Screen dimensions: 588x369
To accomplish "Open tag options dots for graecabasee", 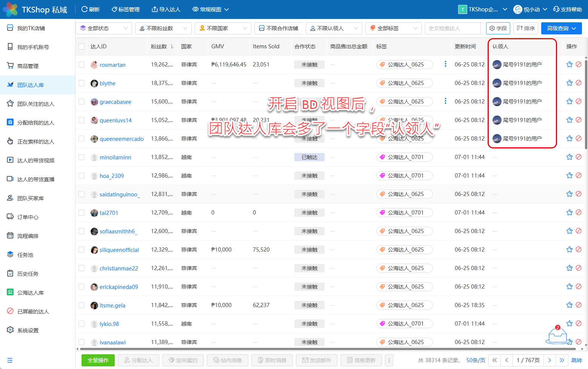I will pyautogui.click(x=445, y=101).
